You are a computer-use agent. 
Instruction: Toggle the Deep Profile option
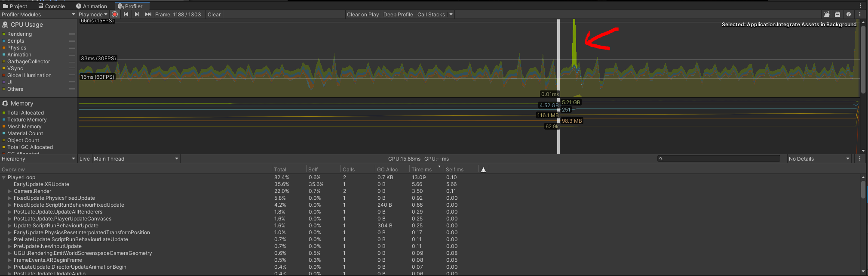pyautogui.click(x=398, y=14)
